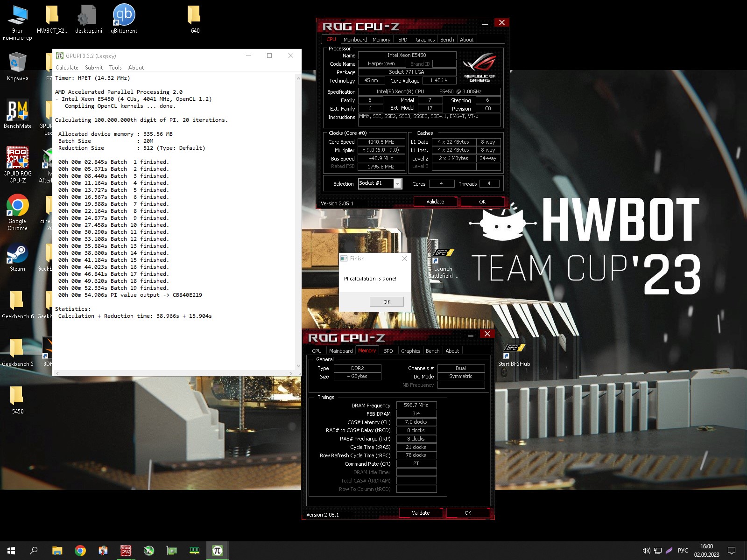This screenshot has width=747, height=560.
Task: Switch to Mainboard tab in upper CPU-Z window
Action: coord(355,40)
